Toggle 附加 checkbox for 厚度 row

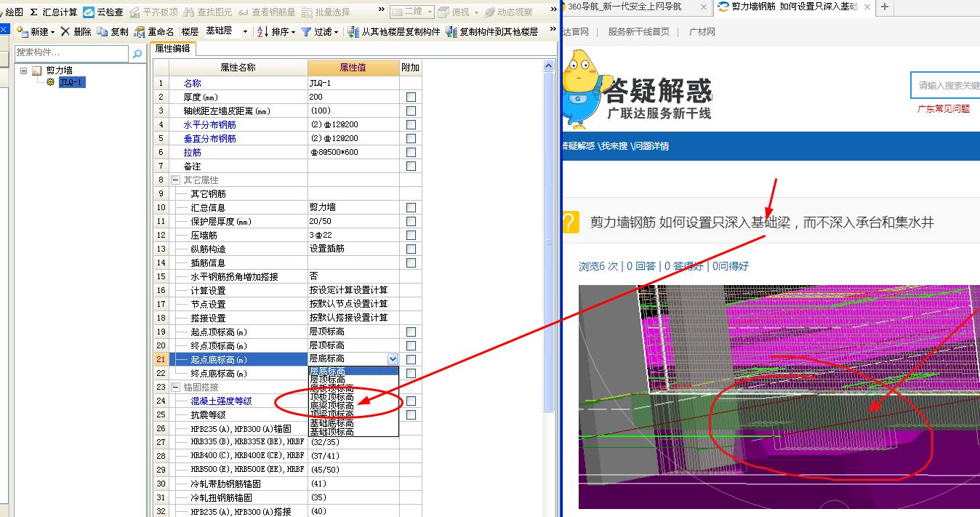(x=411, y=97)
